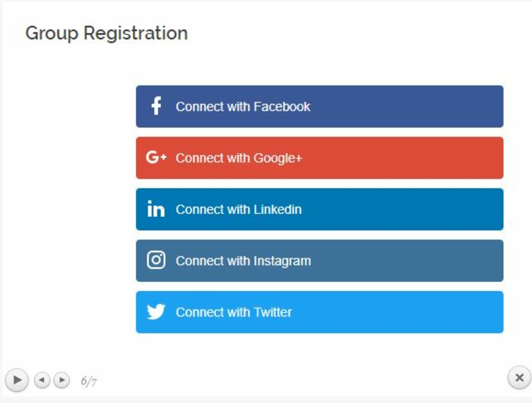Click the Google+ logo icon
Screen dimensions: 532x403
156,158
